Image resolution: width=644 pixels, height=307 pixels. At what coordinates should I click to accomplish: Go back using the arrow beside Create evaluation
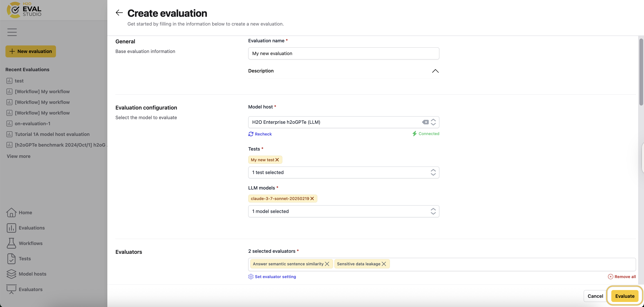coord(119,13)
